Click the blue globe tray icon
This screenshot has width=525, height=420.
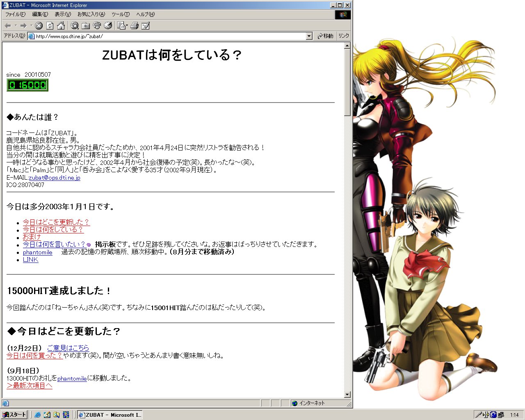(x=493, y=415)
